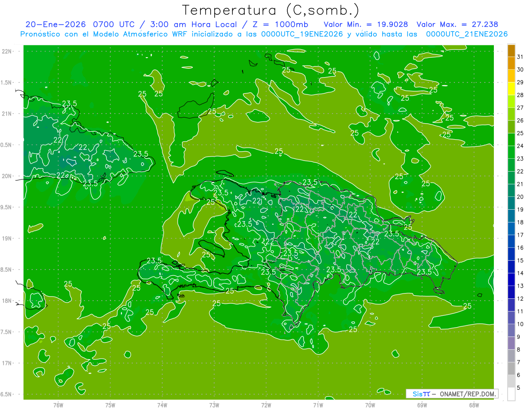Click the "76W" longitude axis label

(58, 405)
